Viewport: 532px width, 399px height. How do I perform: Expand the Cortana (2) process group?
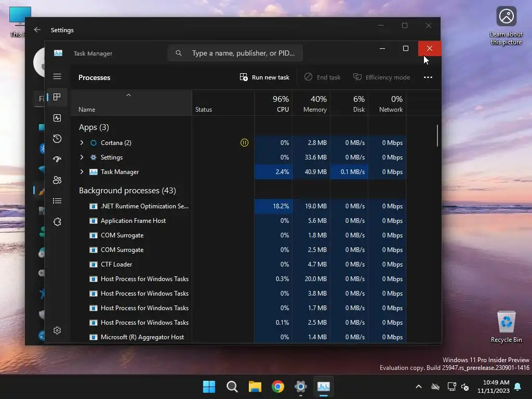(x=82, y=142)
